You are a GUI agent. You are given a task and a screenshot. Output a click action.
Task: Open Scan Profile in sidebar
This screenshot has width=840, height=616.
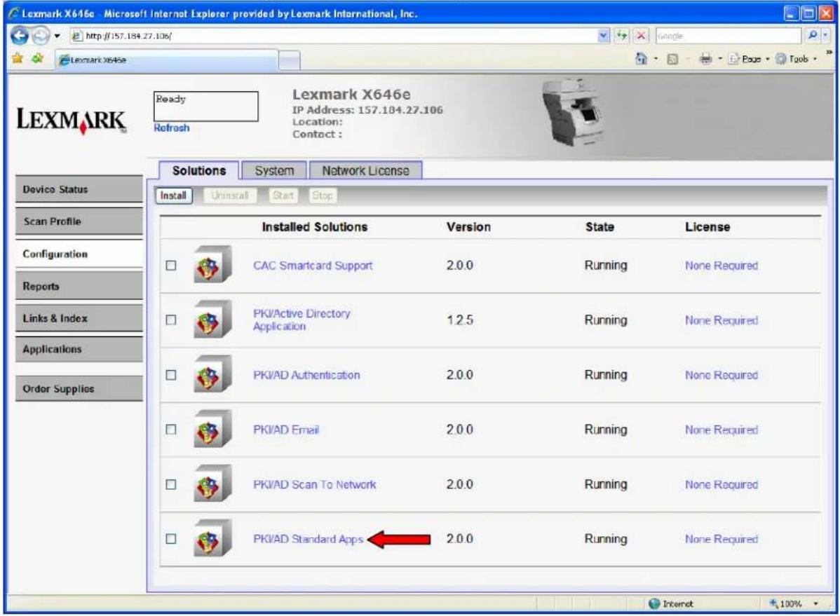click(79, 221)
